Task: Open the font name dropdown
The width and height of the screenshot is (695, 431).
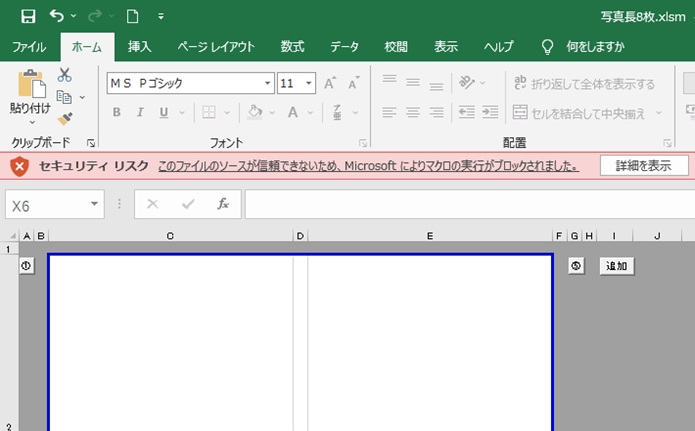Action: point(267,83)
